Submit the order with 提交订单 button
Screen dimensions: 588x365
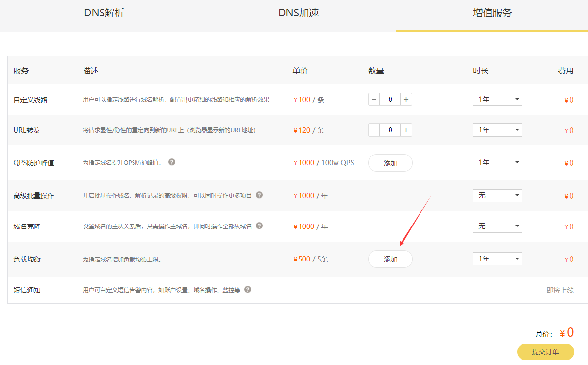click(x=546, y=352)
